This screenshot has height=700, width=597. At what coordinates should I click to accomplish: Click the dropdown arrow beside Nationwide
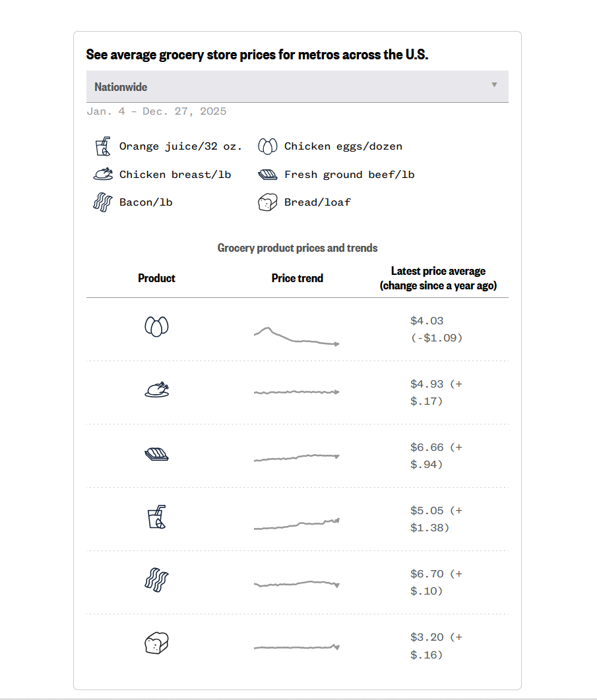click(x=494, y=85)
